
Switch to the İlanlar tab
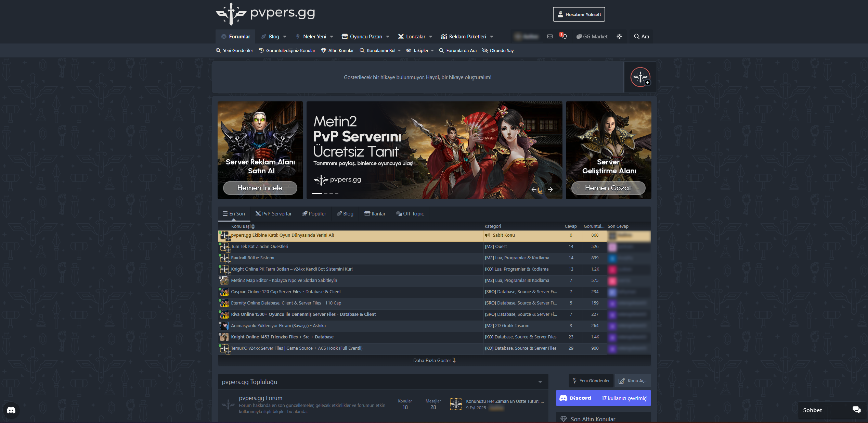(x=375, y=214)
